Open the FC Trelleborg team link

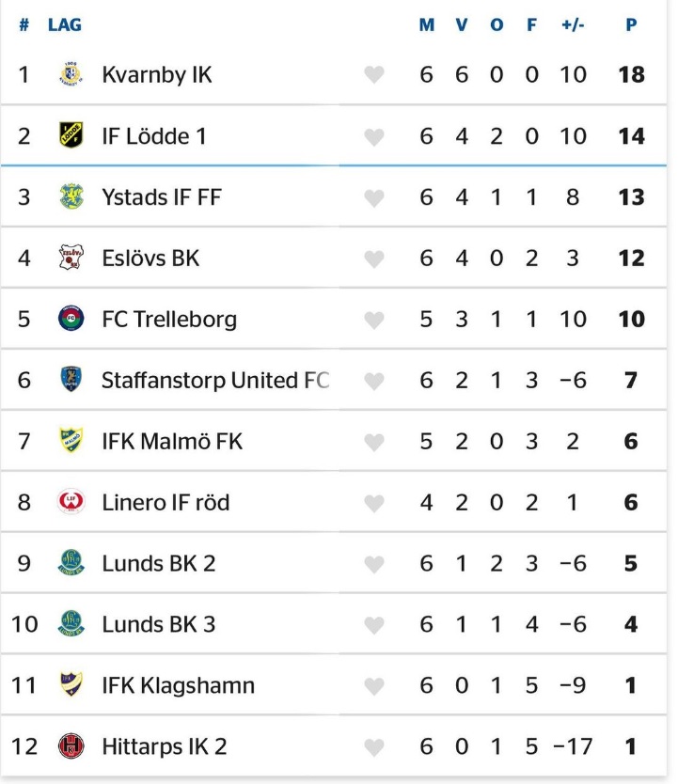point(169,319)
